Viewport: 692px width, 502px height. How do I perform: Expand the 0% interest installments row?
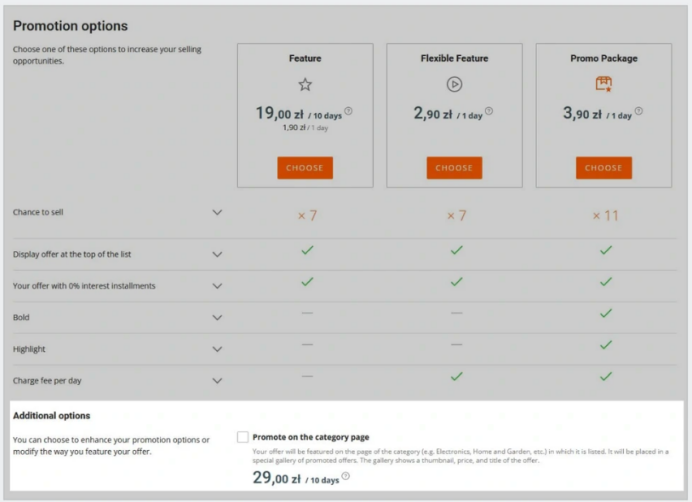click(x=217, y=286)
